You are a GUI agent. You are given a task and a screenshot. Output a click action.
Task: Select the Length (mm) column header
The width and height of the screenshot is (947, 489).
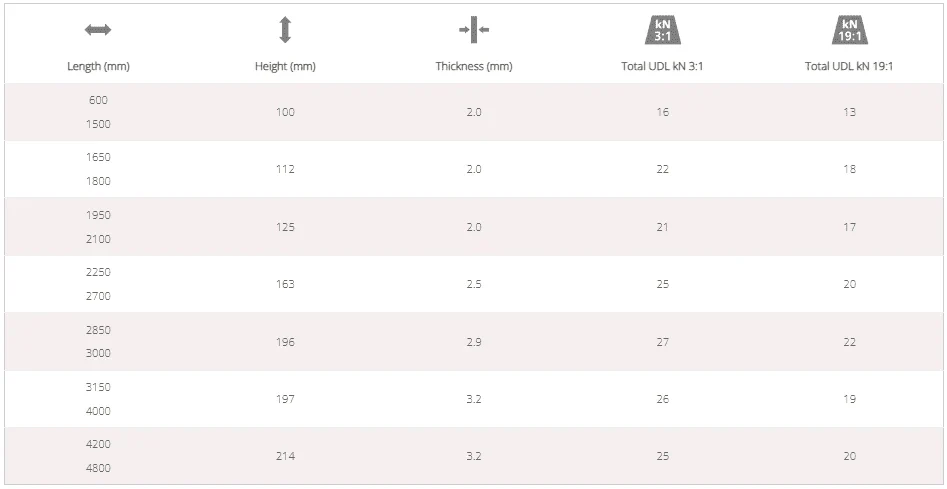pyautogui.click(x=98, y=66)
